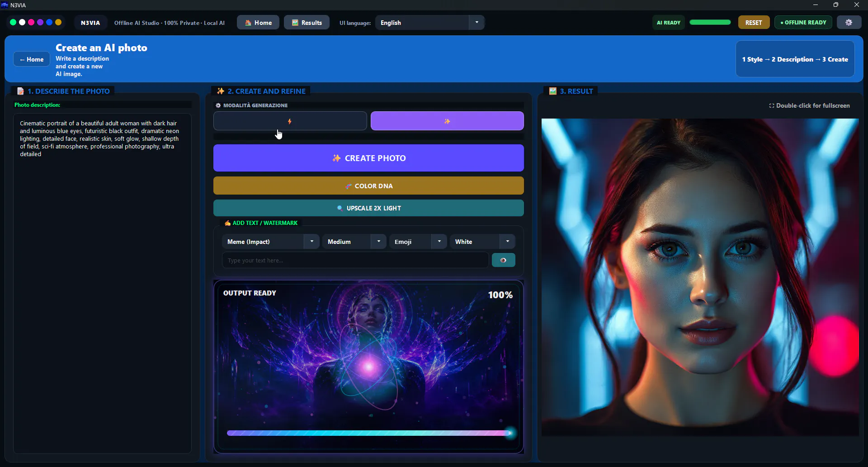Image resolution: width=868 pixels, height=467 pixels.
Task: Click the Double-click for fullscreen hint
Action: tap(809, 105)
